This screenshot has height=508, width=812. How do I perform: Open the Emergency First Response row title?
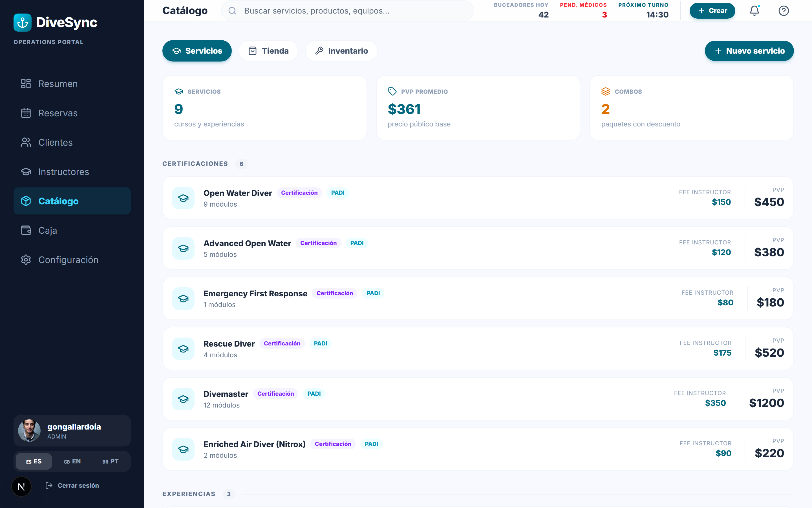click(255, 293)
